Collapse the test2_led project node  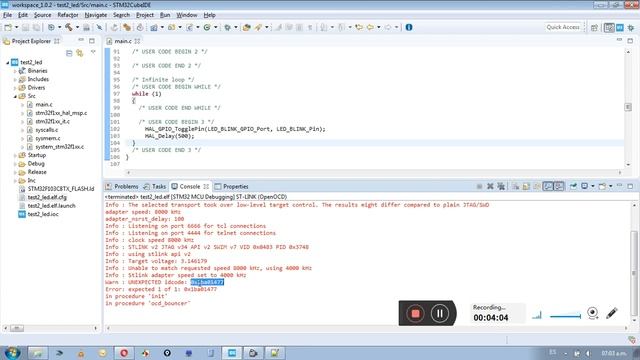coord(8,62)
